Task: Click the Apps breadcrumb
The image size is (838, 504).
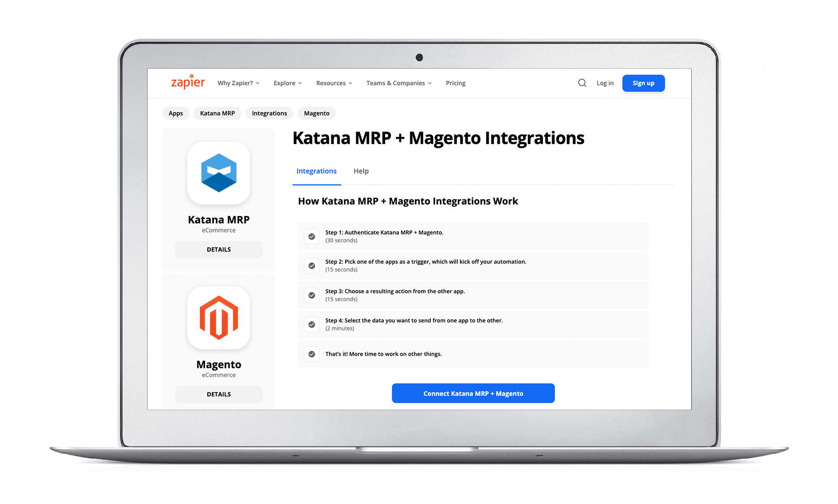Action: [176, 113]
